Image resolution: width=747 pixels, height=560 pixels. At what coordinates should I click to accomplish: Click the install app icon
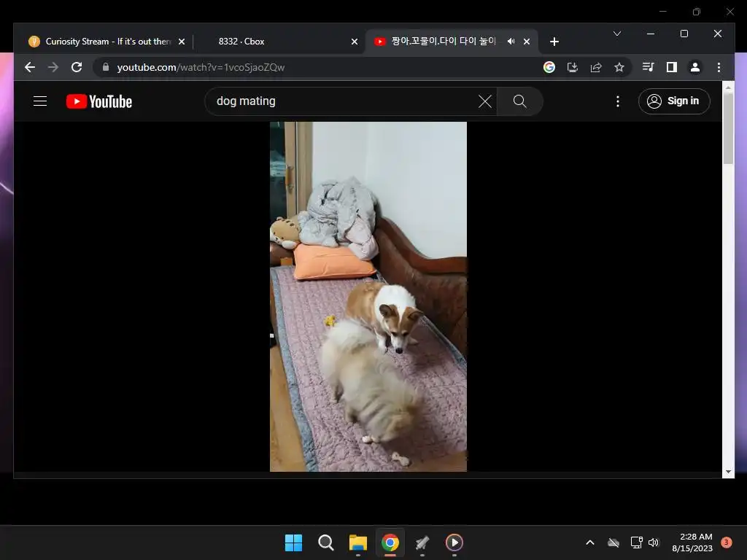tap(572, 67)
